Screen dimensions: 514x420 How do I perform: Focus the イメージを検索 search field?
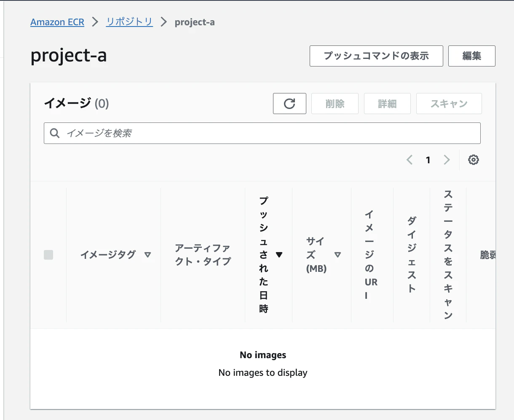(262, 133)
